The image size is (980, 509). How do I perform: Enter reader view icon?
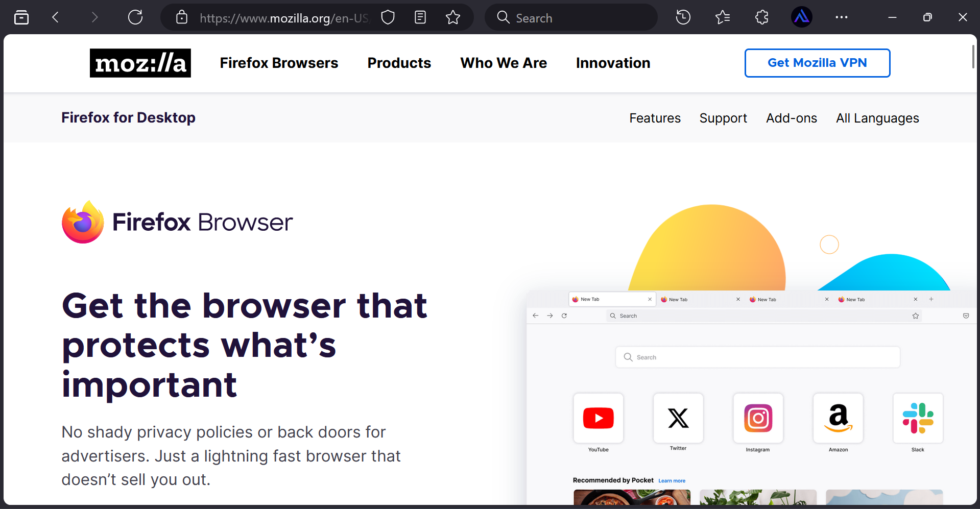click(420, 18)
